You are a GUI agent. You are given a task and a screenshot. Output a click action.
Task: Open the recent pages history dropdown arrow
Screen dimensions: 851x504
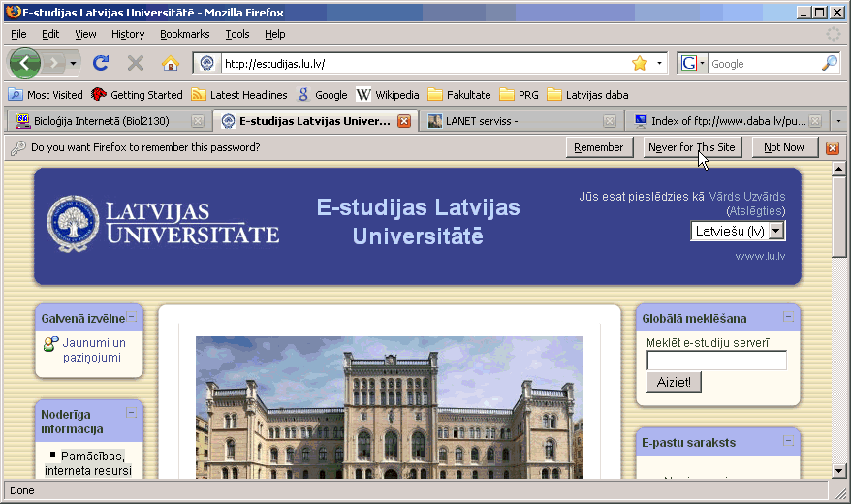point(73,63)
